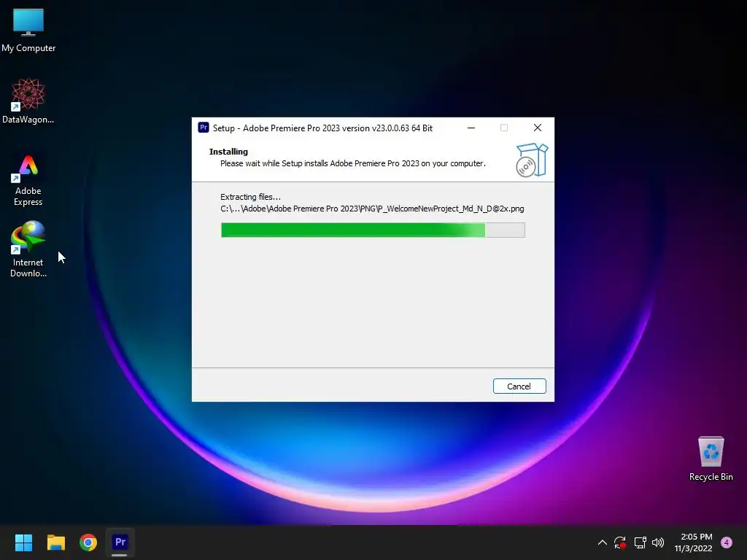Click the extracting file path text
The image size is (747, 560).
[372, 209]
